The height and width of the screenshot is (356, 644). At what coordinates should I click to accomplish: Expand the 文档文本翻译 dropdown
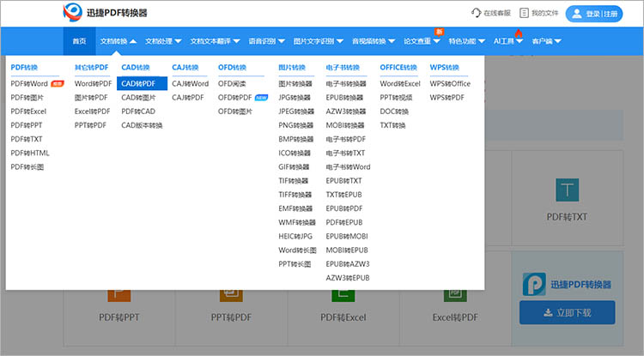tap(215, 41)
